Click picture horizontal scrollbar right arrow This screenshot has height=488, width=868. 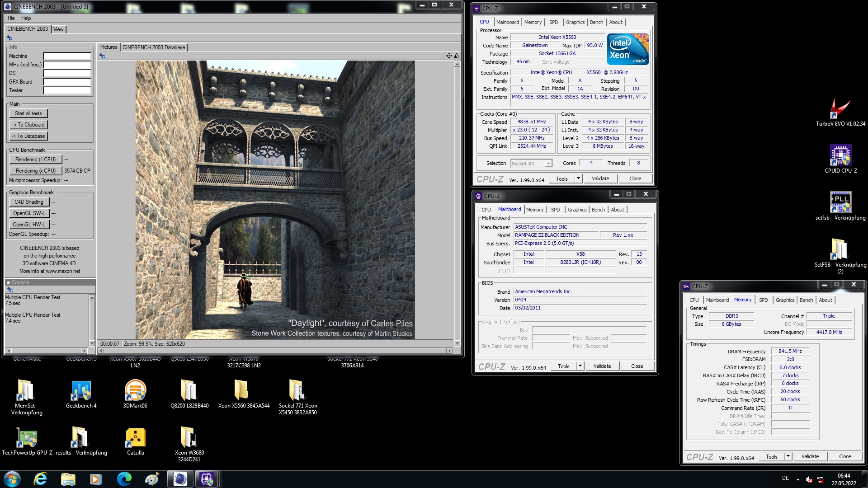[x=449, y=351]
